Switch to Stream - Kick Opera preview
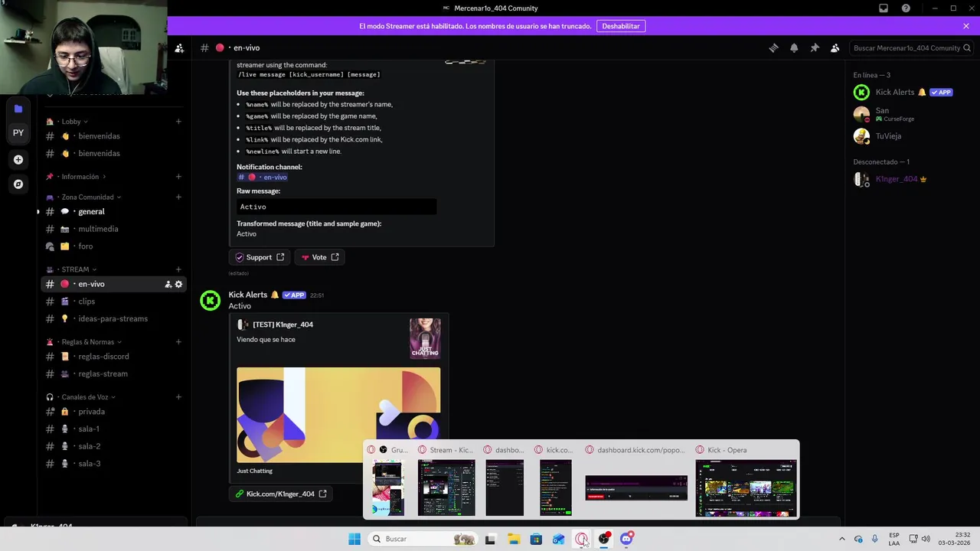980x551 pixels. (446, 481)
